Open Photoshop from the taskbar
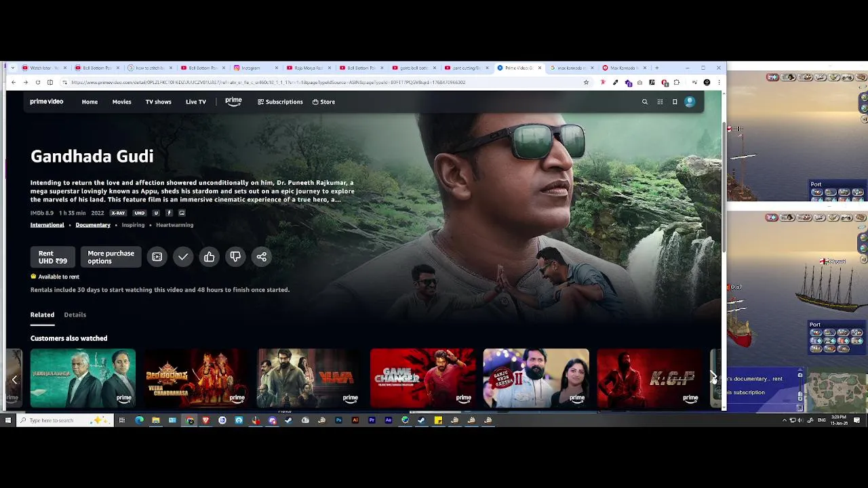Image resolution: width=868 pixels, height=488 pixels. click(338, 420)
